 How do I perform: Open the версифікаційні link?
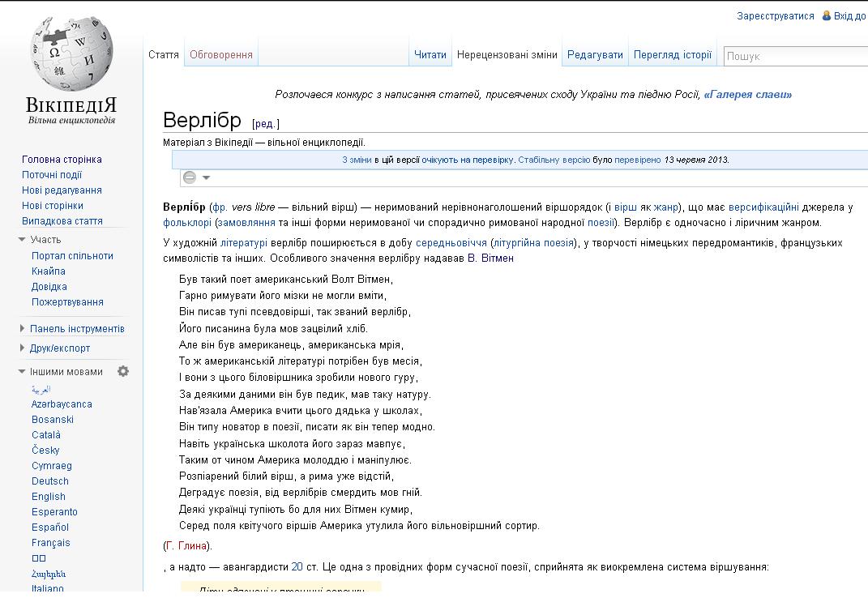tap(763, 207)
